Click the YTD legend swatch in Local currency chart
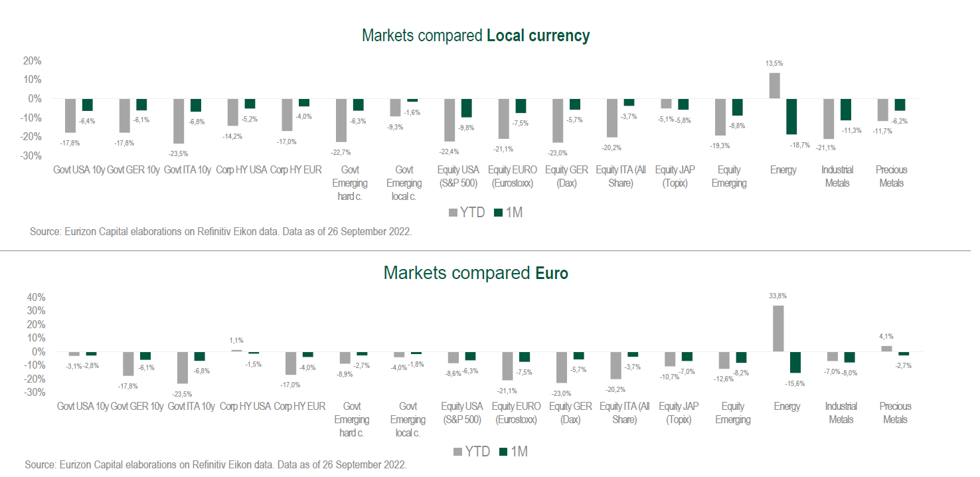Image resolution: width=980 pixels, height=477 pixels. click(454, 213)
